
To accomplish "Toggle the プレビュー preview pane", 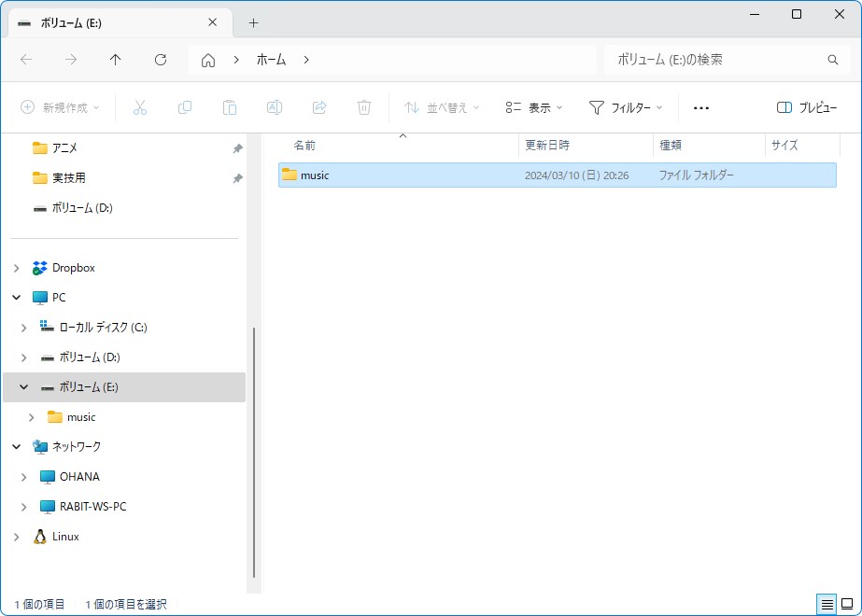I will 807,108.
